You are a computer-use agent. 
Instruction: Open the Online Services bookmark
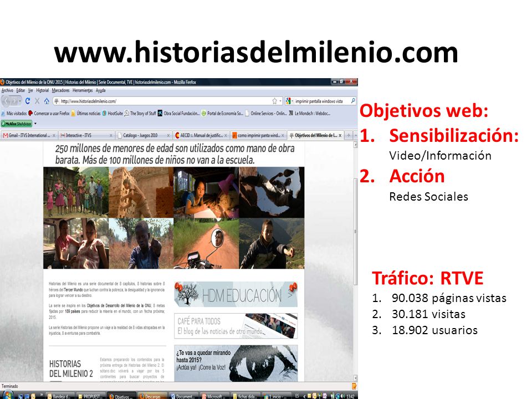[266, 113]
